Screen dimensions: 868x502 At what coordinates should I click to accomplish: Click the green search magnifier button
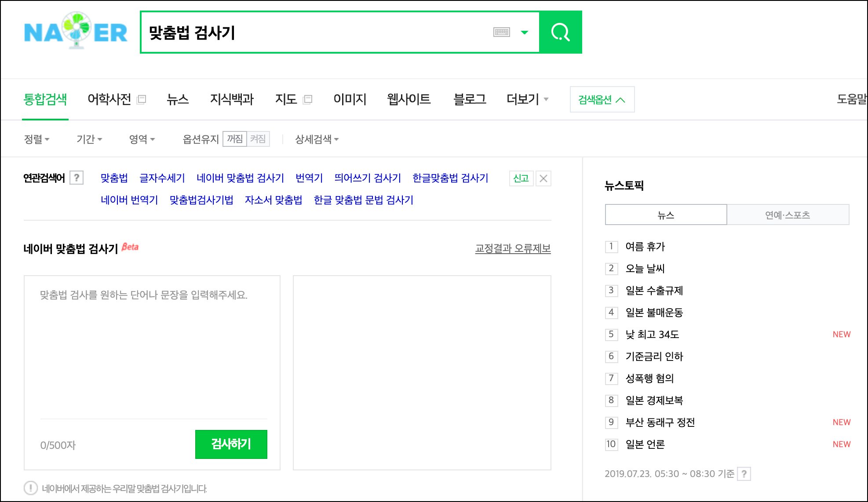561,32
